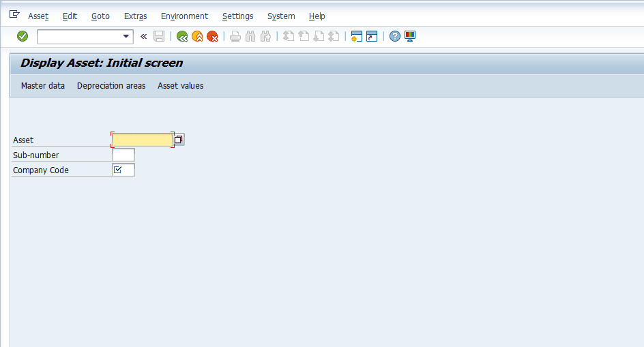
Task: Collapse the command field with double chevron
Action: tap(143, 37)
